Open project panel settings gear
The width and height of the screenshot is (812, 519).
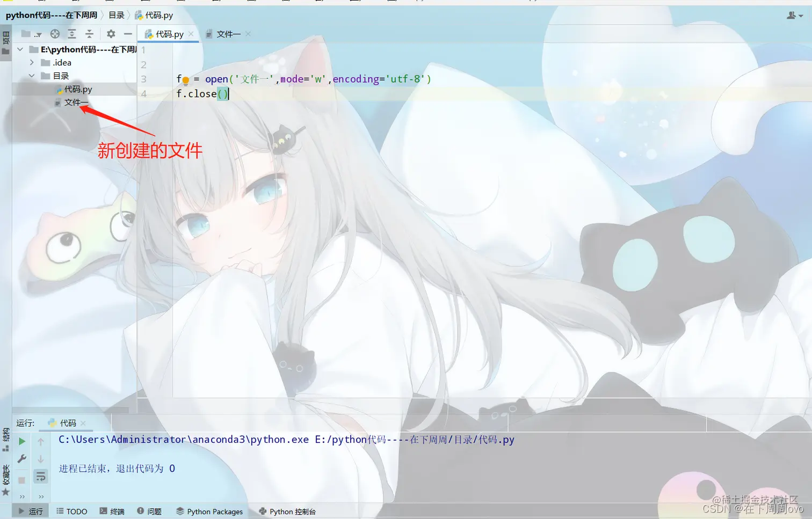click(111, 34)
